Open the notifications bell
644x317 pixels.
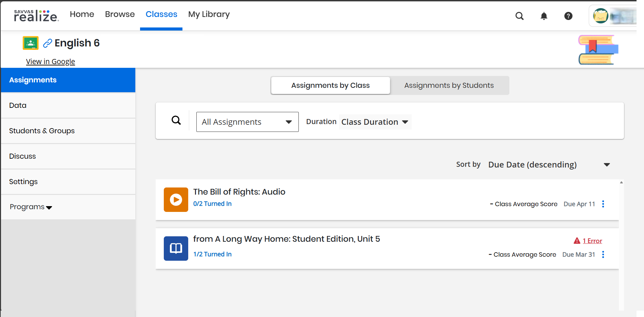[x=544, y=16]
